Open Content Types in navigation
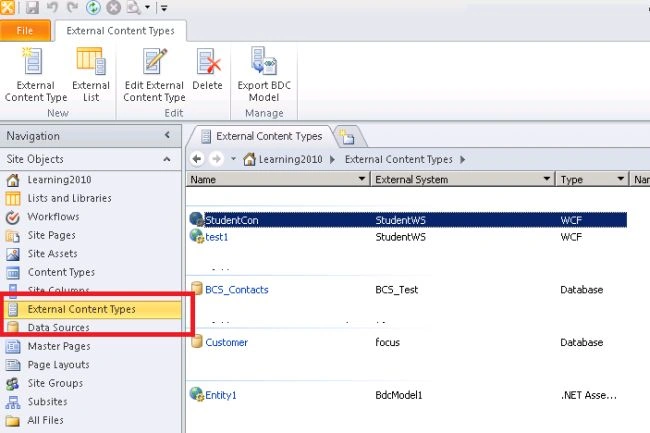This screenshot has width=650, height=433. tap(61, 272)
